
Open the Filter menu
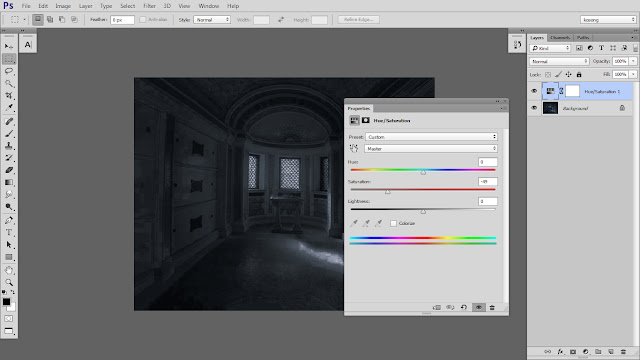pyautogui.click(x=149, y=6)
